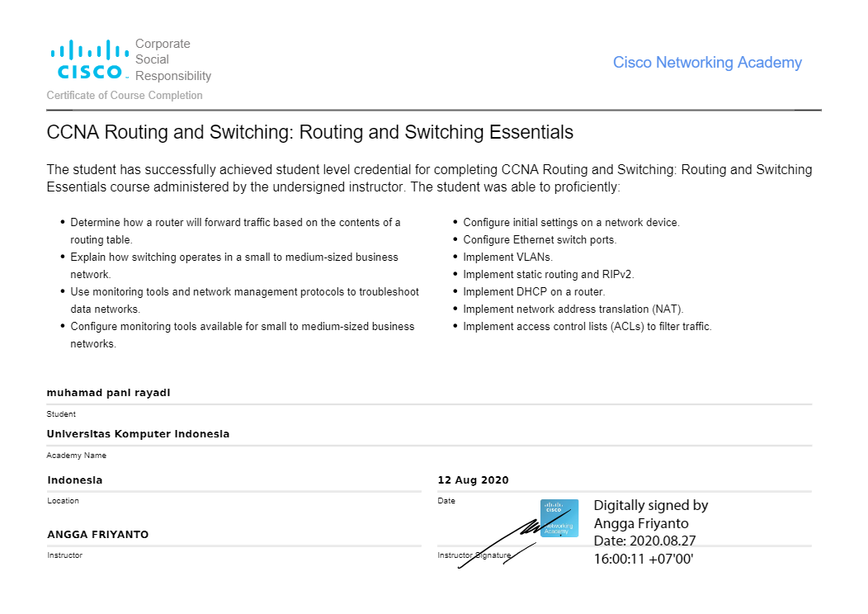
Task: Click the access control lists (ACLs) bullet
Action: (587, 327)
